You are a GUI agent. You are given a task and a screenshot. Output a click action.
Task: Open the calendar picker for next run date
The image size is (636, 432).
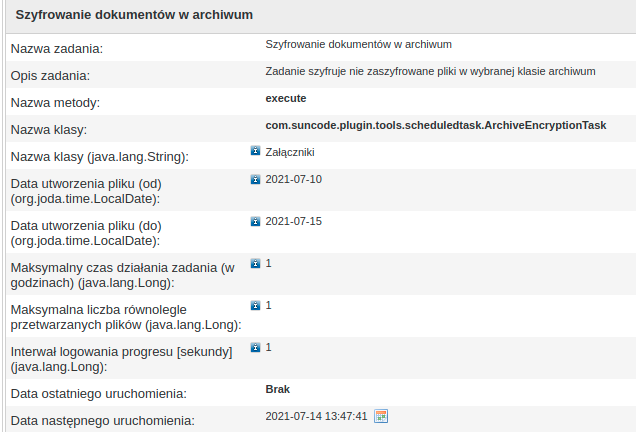tap(381, 416)
